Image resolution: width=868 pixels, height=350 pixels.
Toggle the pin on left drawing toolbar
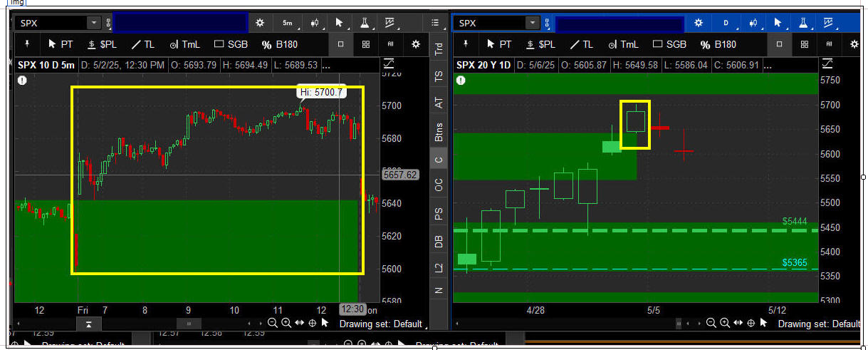click(x=27, y=44)
